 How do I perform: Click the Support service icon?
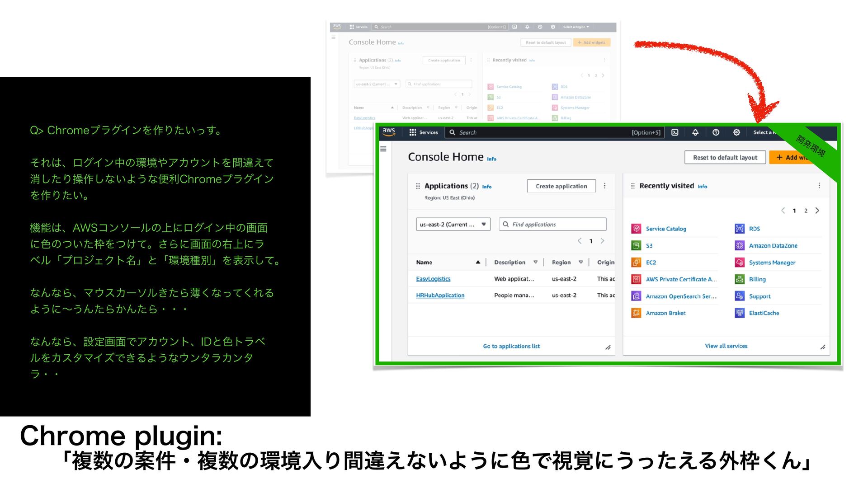click(740, 296)
